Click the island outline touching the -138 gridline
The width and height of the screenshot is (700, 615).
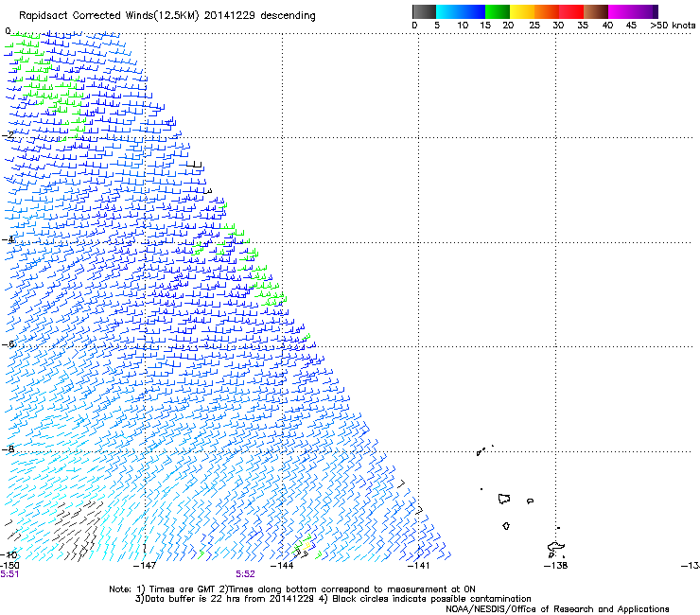pos(556,549)
